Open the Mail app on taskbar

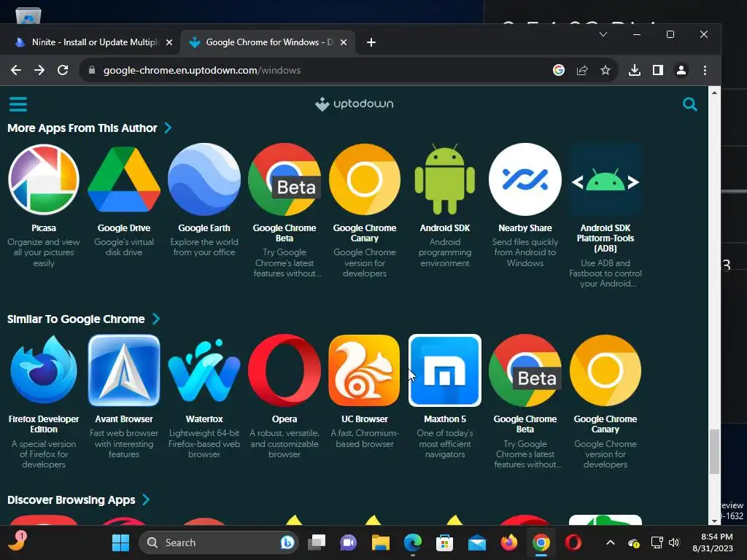point(477,542)
